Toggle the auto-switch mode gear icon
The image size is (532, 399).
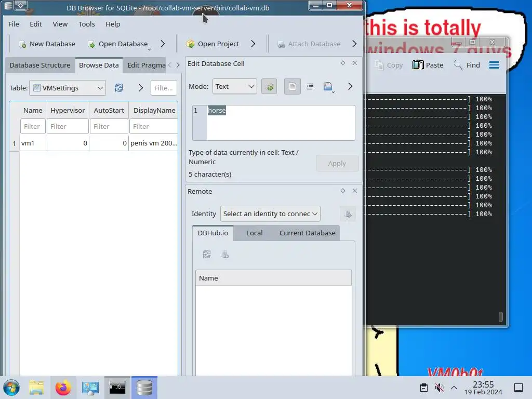tap(269, 87)
